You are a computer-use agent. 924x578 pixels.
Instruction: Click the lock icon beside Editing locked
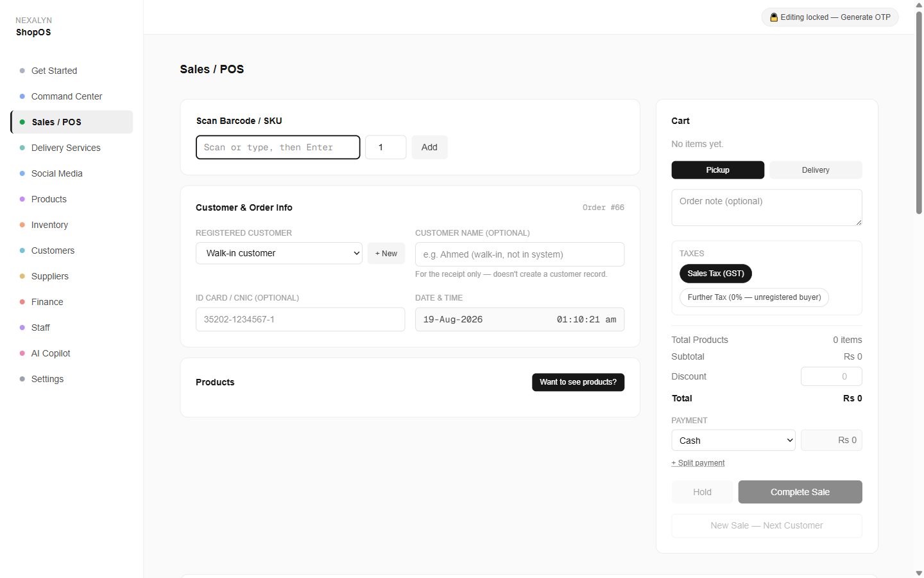774,17
